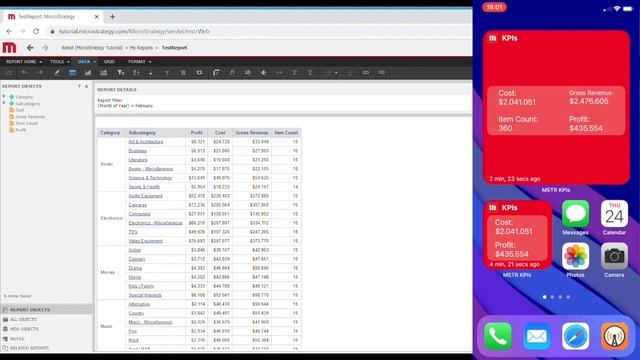Open the Messages app on the phone

click(x=575, y=213)
